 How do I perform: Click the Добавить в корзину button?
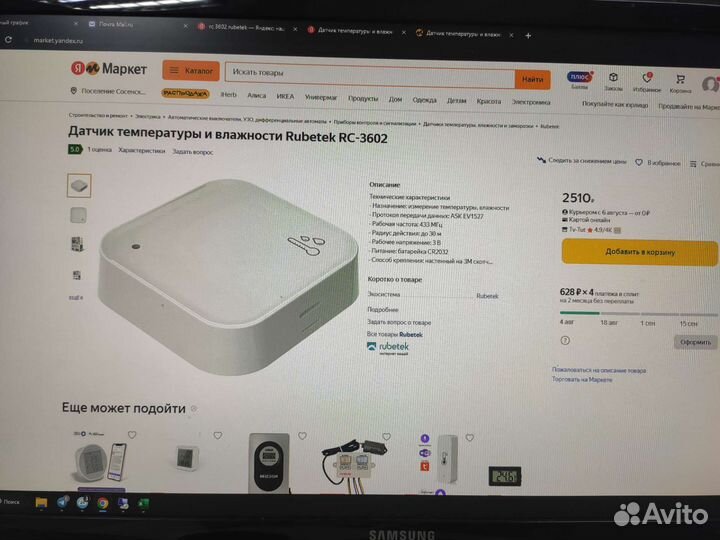coord(640,252)
